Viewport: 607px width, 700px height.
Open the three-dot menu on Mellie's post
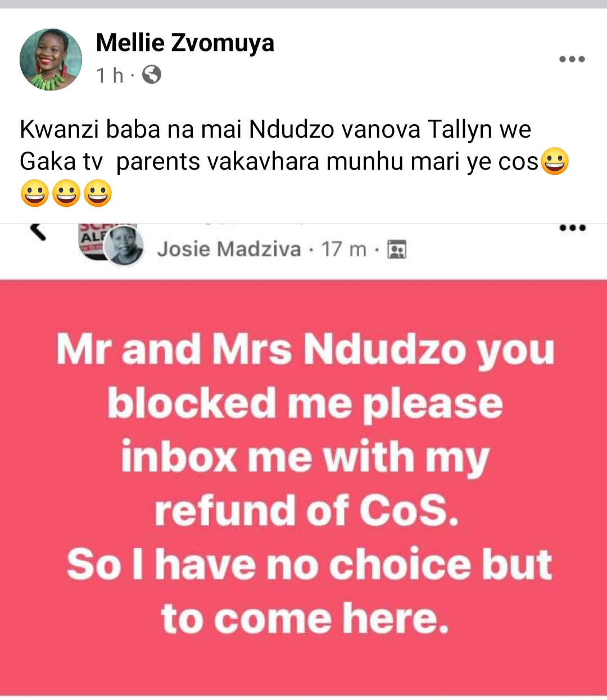pyautogui.click(x=572, y=59)
